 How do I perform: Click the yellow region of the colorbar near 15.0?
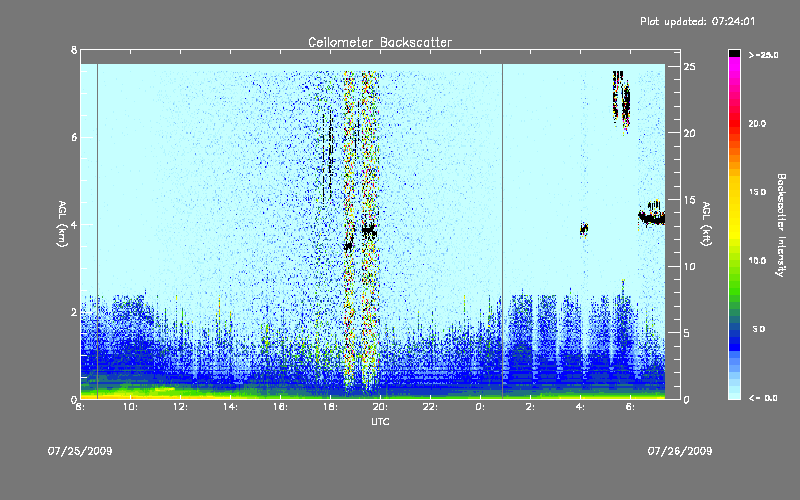(734, 193)
